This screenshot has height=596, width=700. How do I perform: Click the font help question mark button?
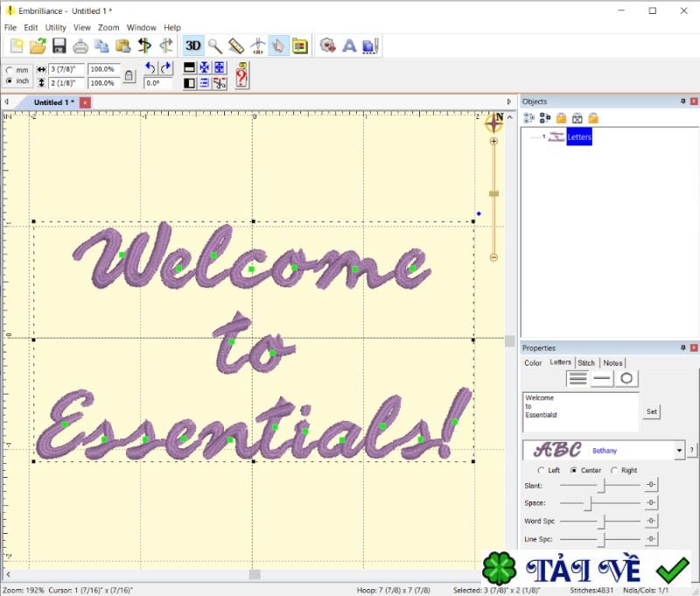coord(691,450)
